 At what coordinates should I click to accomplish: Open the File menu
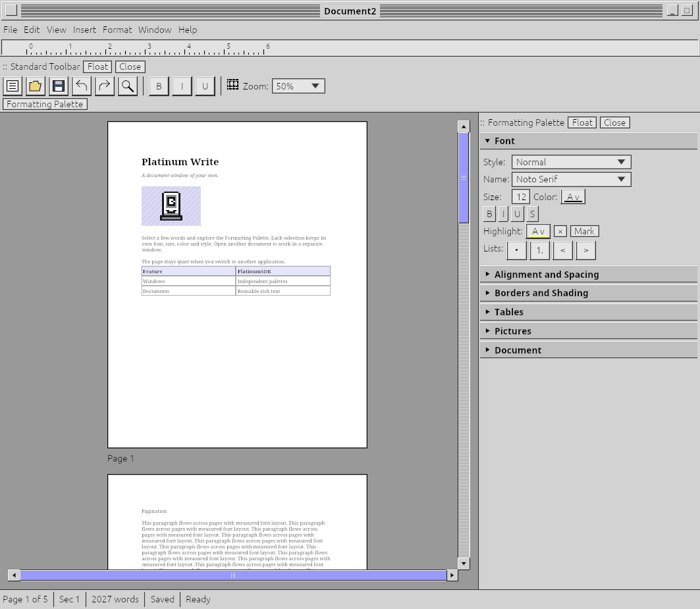coord(11,30)
